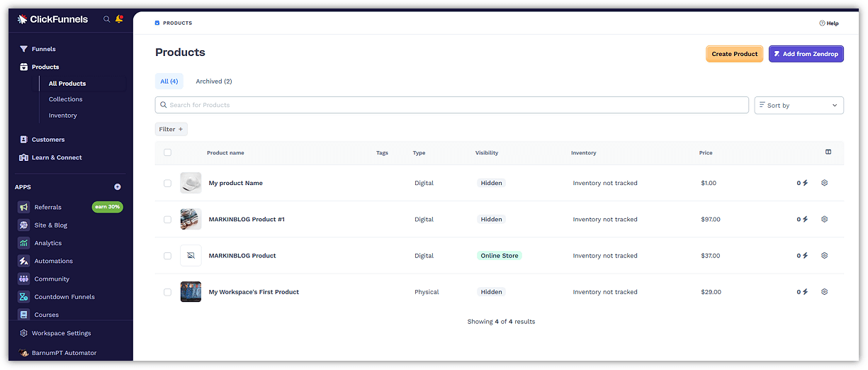The height and width of the screenshot is (370, 868).
Task: Click the thumbnail of My product Name
Action: [x=191, y=183]
